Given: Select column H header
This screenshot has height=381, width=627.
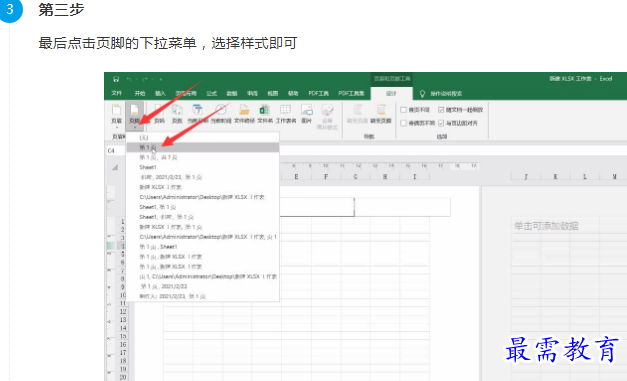Looking at the screenshot, I should pos(385,177).
